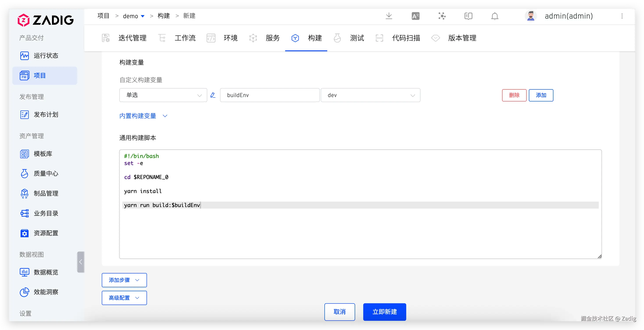Click the 添加 variable button
Viewport: 644px width, 330px height.
pos(541,95)
